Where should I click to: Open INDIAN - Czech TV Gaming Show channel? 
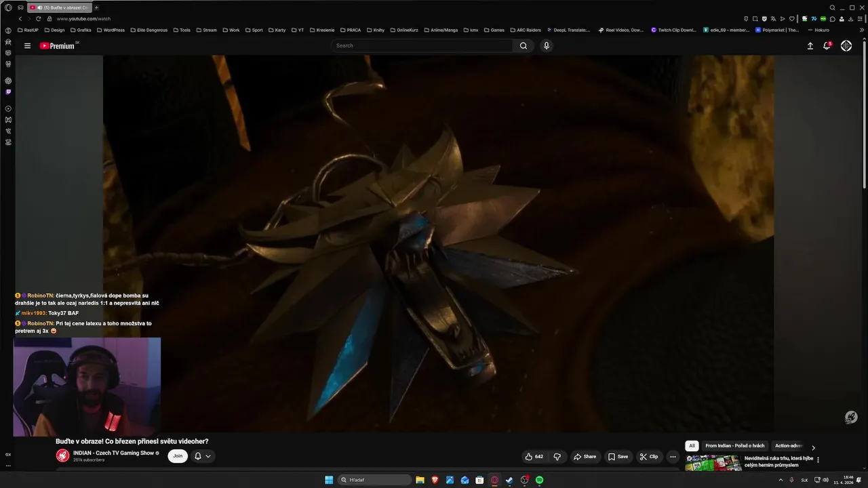coord(114,453)
